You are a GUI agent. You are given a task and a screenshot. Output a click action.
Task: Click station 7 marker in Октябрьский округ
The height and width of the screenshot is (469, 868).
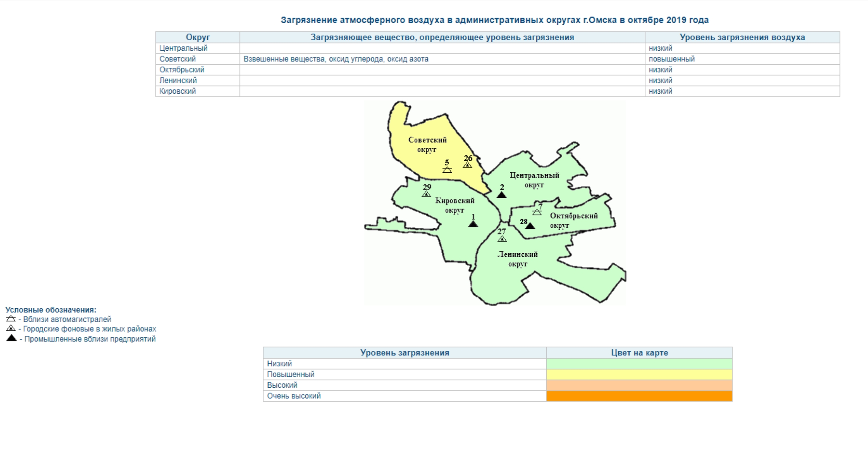pos(537,212)
